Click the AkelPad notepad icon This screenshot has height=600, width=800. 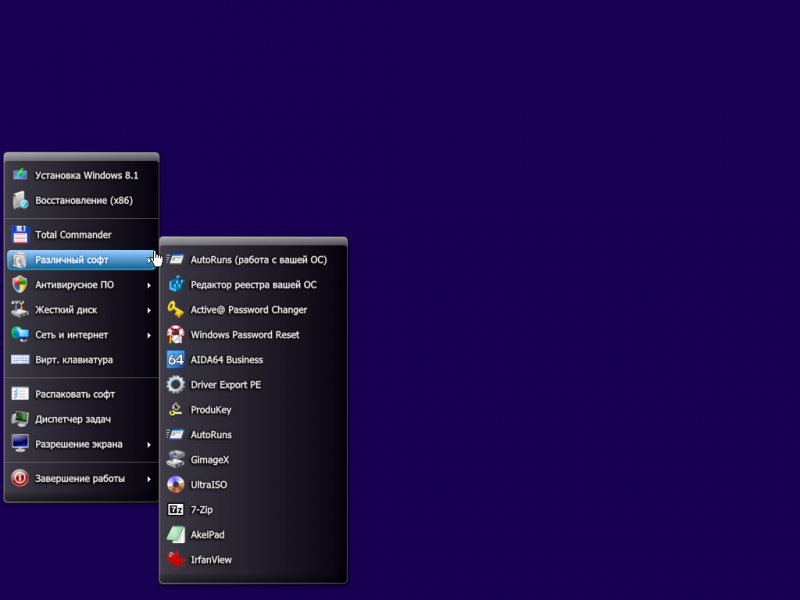pos(176,535)
